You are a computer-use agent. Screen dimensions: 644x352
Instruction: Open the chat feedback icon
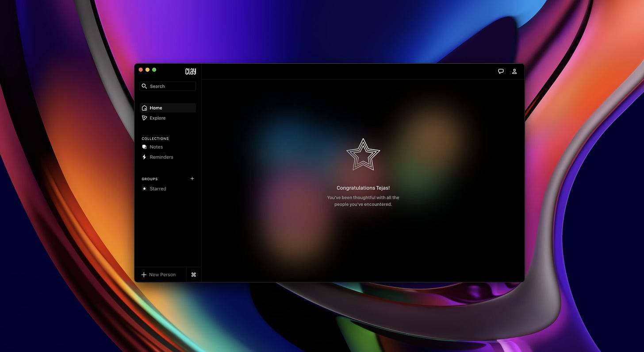(501, 71)
